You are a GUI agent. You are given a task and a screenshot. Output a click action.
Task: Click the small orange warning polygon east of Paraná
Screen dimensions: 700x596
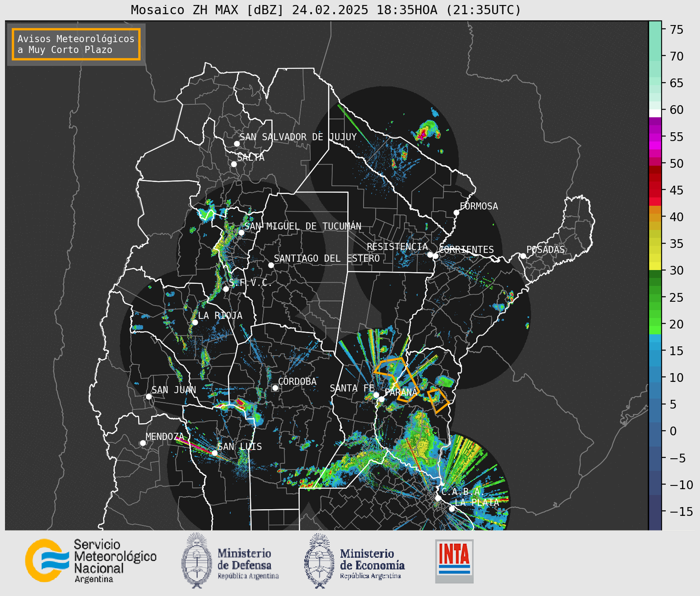[x=438, y=401]
